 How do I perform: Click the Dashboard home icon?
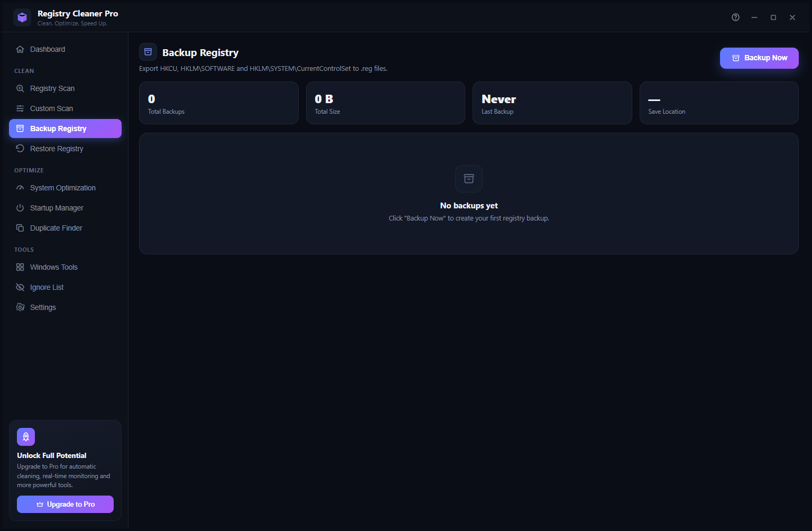pos(20,49)
